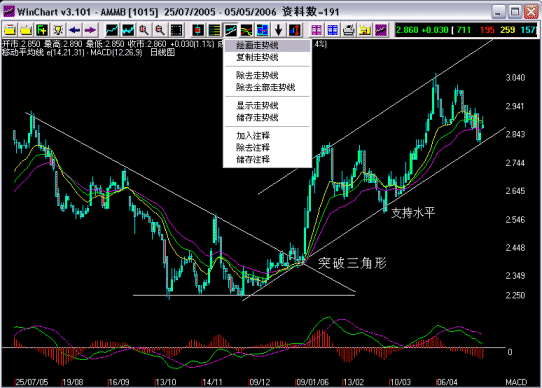Click the light bulb icon
542x388 pixels.
(58, 30)
